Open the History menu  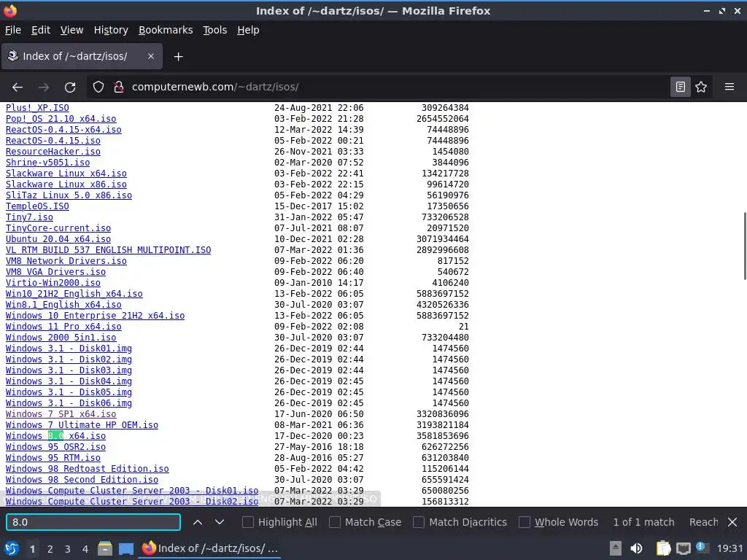[111, 30]
